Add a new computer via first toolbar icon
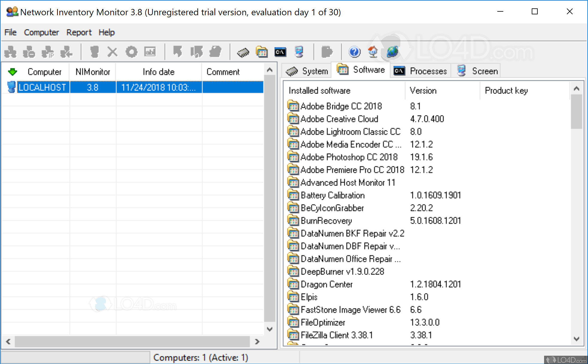This screenshot has height=364, width=588. [x=11, y=52]
